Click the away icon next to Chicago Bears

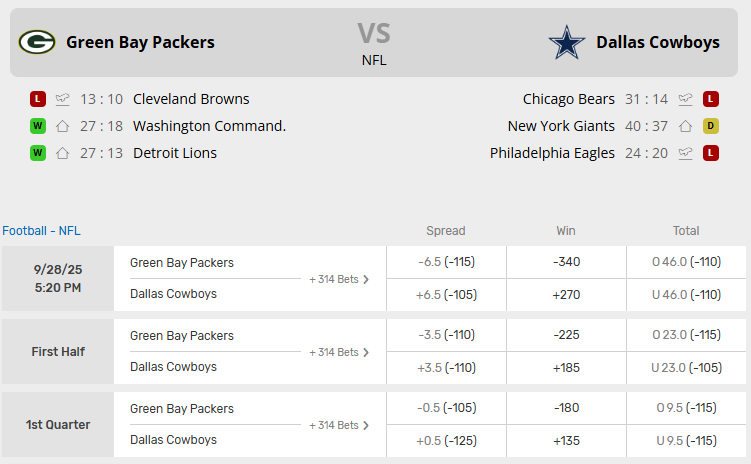tap(685, 99)
